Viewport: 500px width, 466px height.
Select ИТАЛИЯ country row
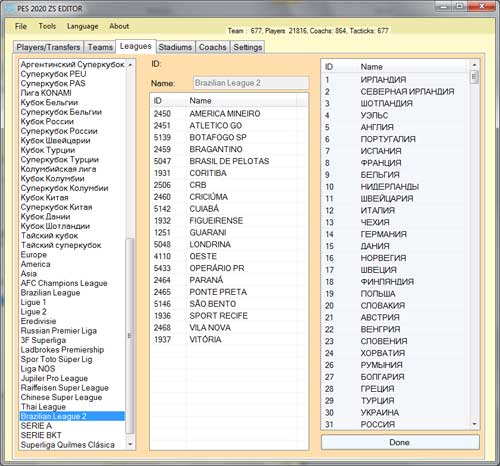click(396, 210)
